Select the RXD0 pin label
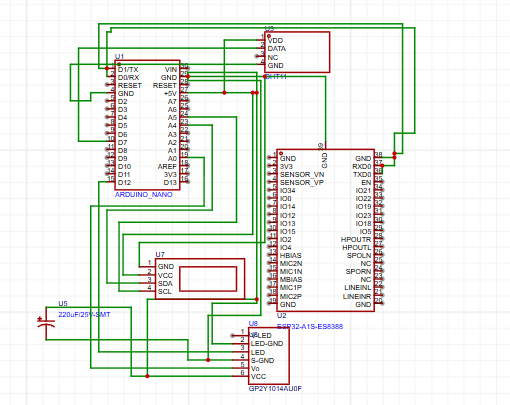The width and height of the screenshot is (510, 405). [362, 167]
